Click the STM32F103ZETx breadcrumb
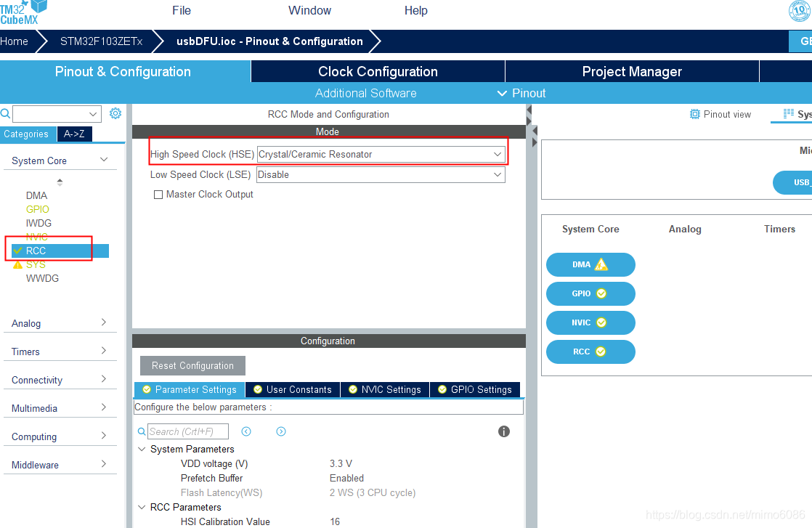 pyautogui.click(x=101, y=41)
